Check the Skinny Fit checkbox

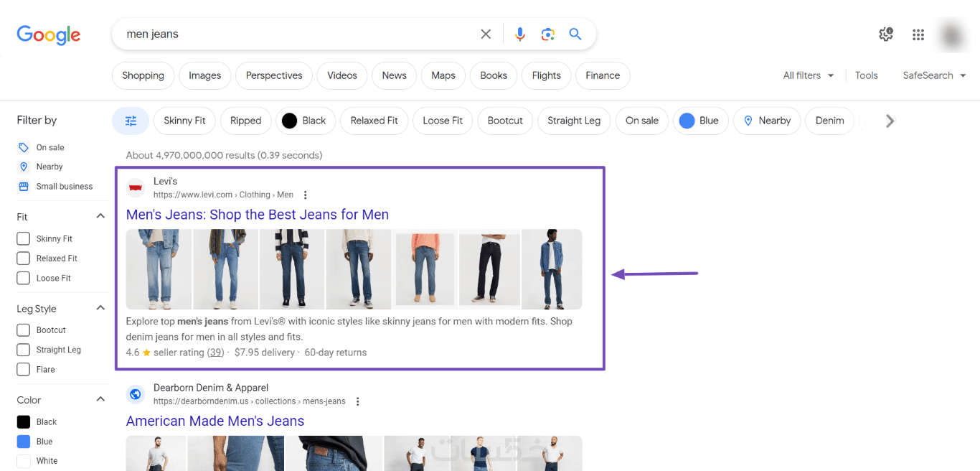tap(24, 239)
